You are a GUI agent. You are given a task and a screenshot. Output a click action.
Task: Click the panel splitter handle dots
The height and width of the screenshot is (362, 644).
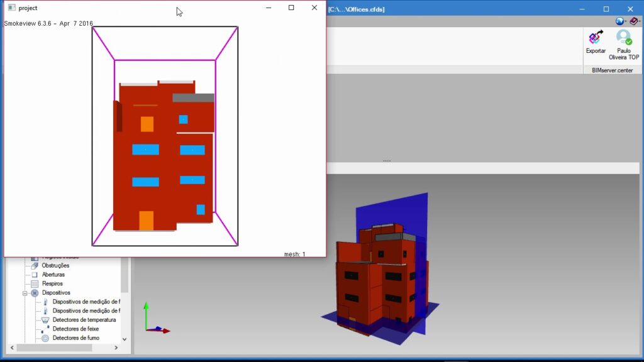tap(387, 161)
